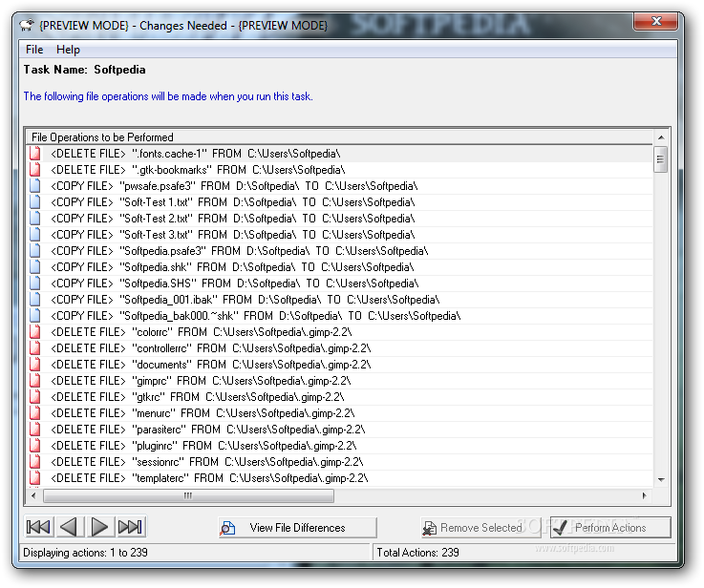The image size is (704, 588).
Task: Click blue file icon for Softpedia.SHS
Action: tap(35, 283)
